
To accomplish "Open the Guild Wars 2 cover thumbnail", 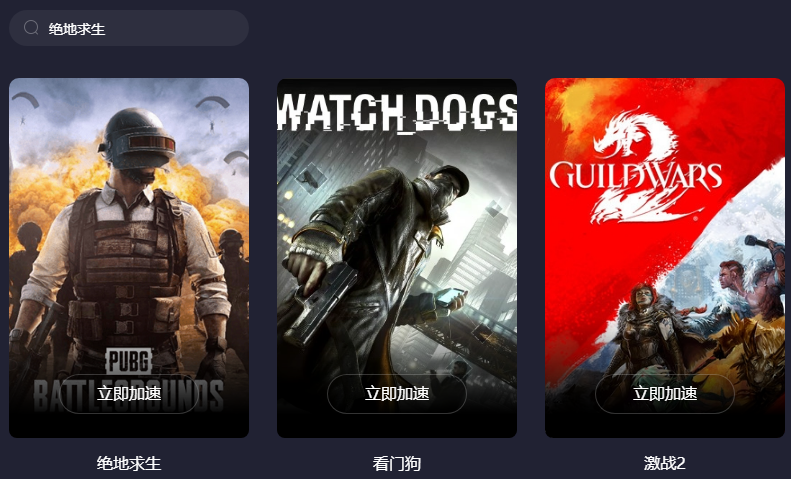I will click(x=665, y=258).
